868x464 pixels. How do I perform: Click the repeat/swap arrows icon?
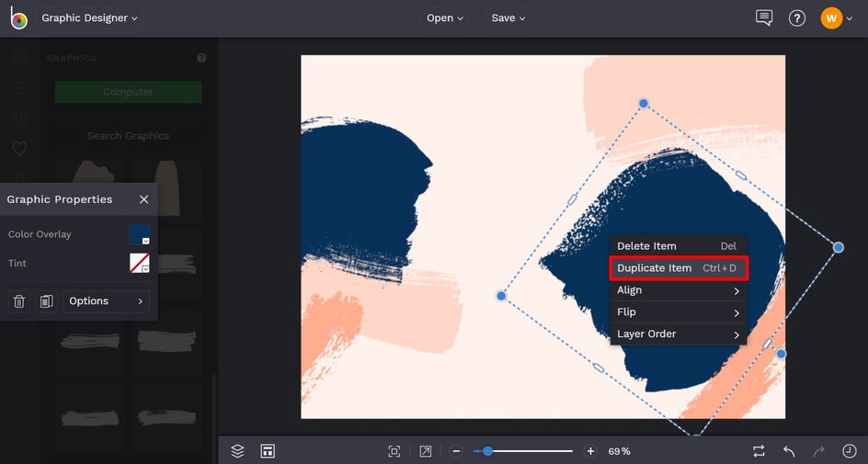(x=759, y=451)
